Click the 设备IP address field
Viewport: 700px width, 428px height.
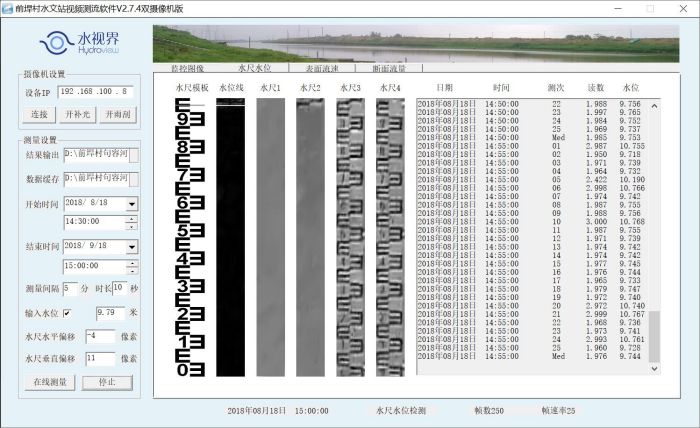click(95, 92)
